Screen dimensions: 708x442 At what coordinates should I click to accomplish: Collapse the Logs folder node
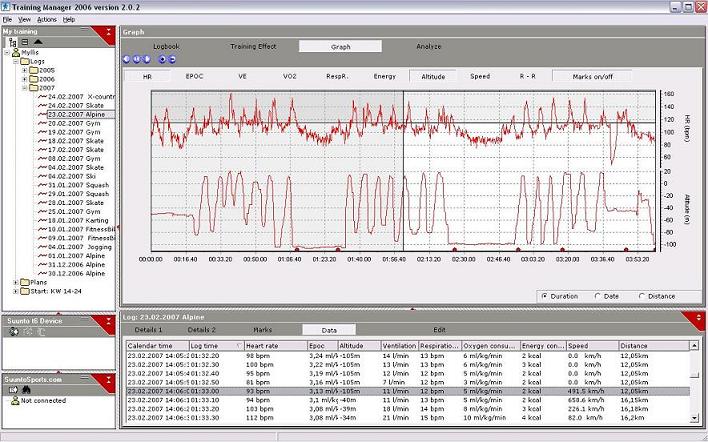16,61
